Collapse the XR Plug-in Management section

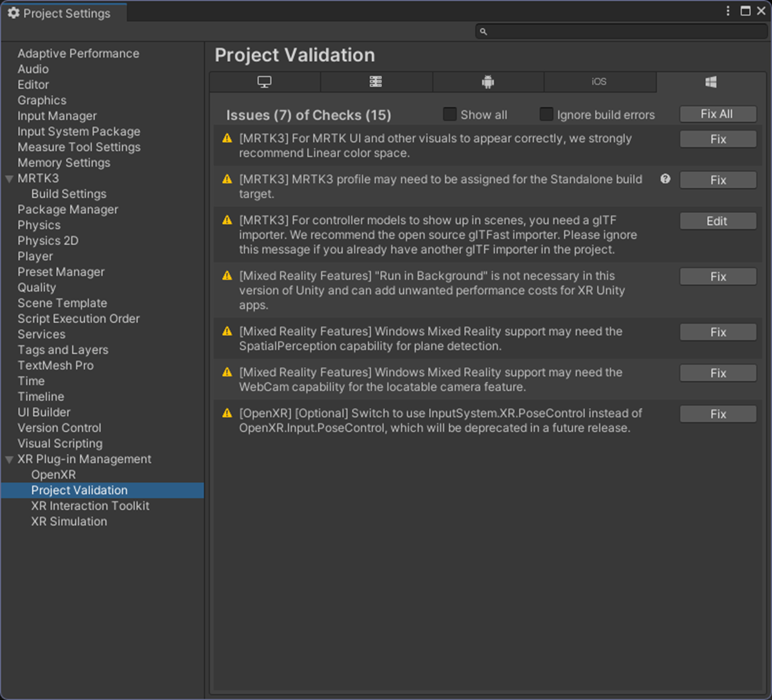point(9,460)
